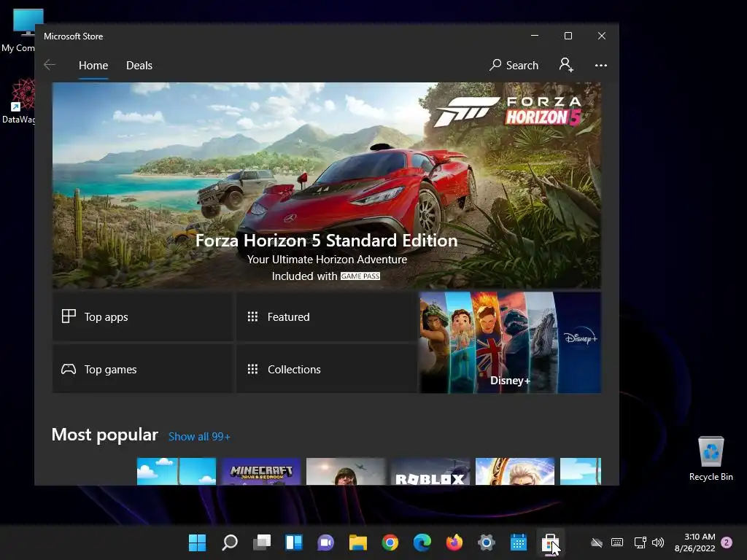
Task: Click the Most popular heading
Action: point(105,435)
